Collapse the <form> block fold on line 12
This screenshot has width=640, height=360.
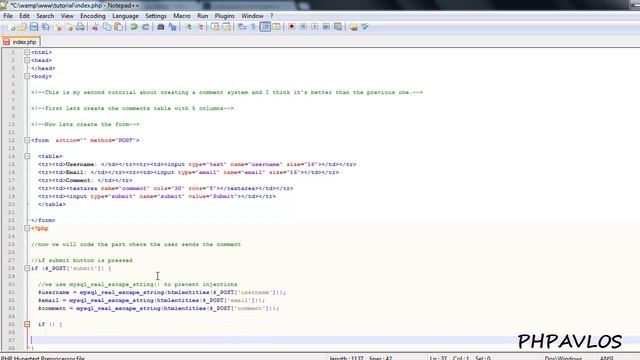tap(27, 140)
